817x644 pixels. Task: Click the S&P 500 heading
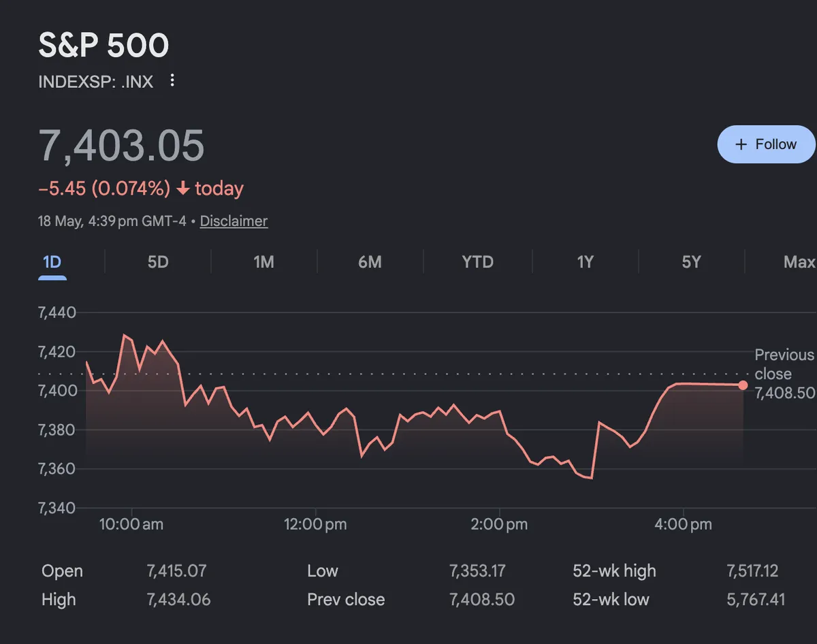tap(103, 46)
